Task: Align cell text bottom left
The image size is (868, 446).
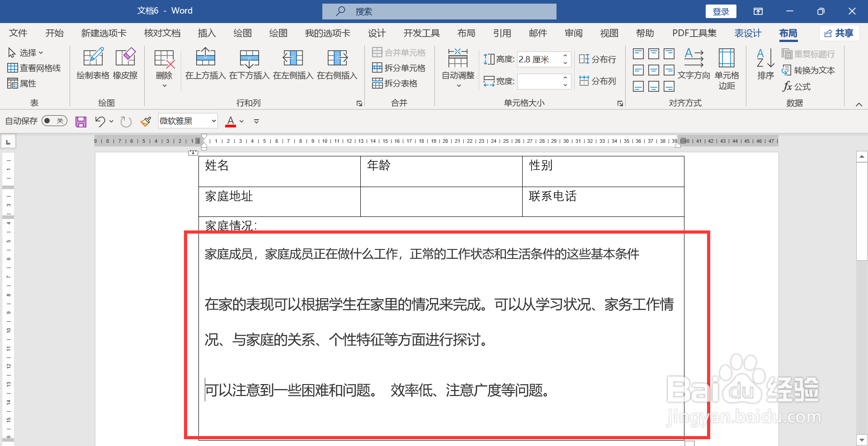Action: 638,86
